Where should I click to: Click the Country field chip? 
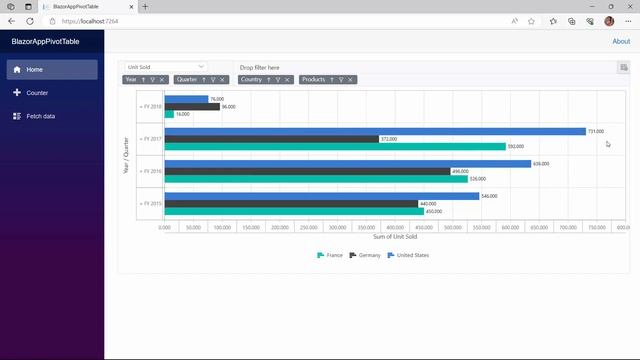[266, 80]
